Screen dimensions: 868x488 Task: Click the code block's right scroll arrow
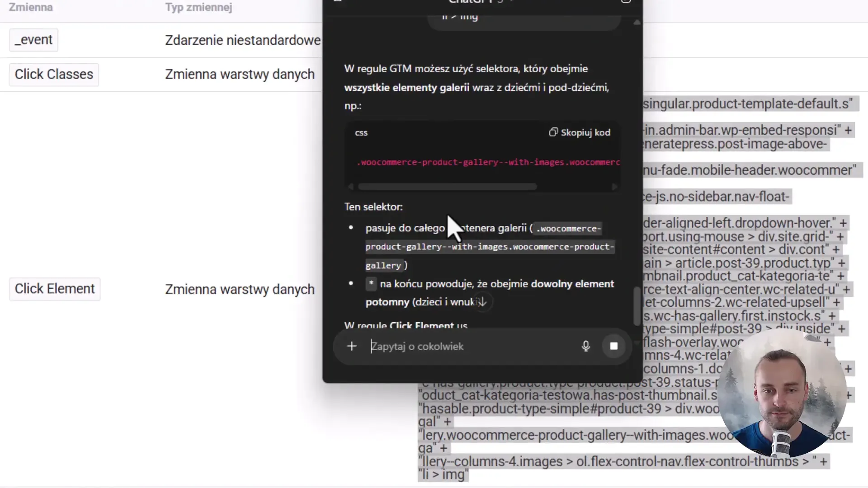pyautogui.click(x=614, y=187)
